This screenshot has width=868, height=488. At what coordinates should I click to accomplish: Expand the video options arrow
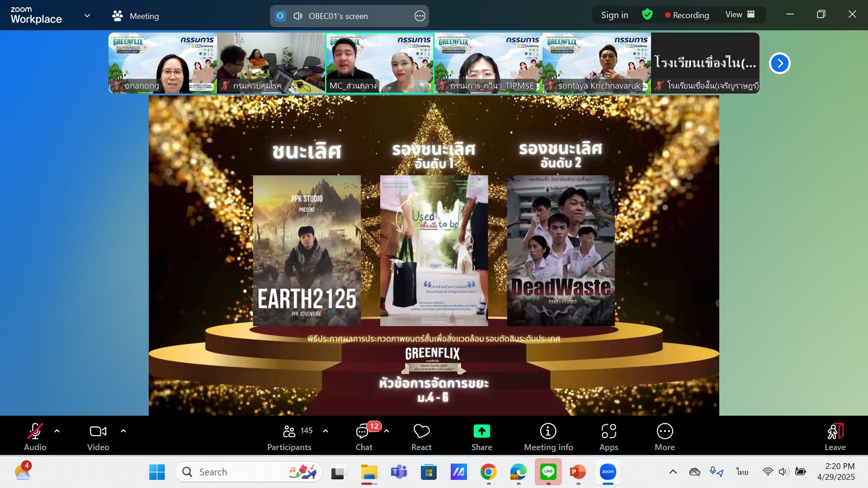(x=123, y=431)
